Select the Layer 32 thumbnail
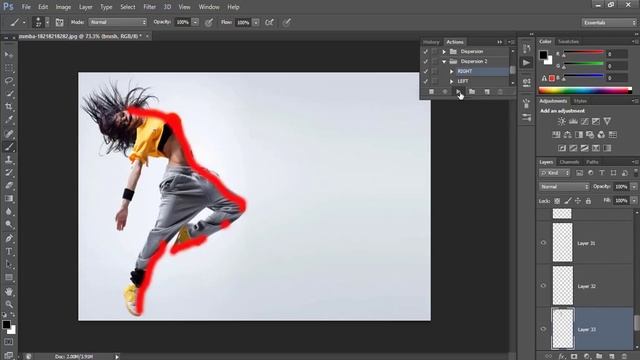640x360 pixels. point(562,286)
